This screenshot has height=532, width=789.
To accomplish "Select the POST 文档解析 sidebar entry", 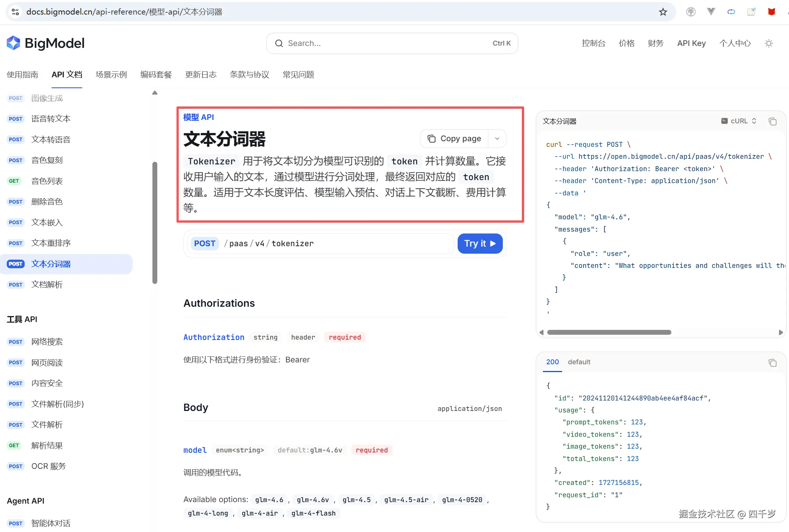I will pyautogui.click(x=47, y=284).
